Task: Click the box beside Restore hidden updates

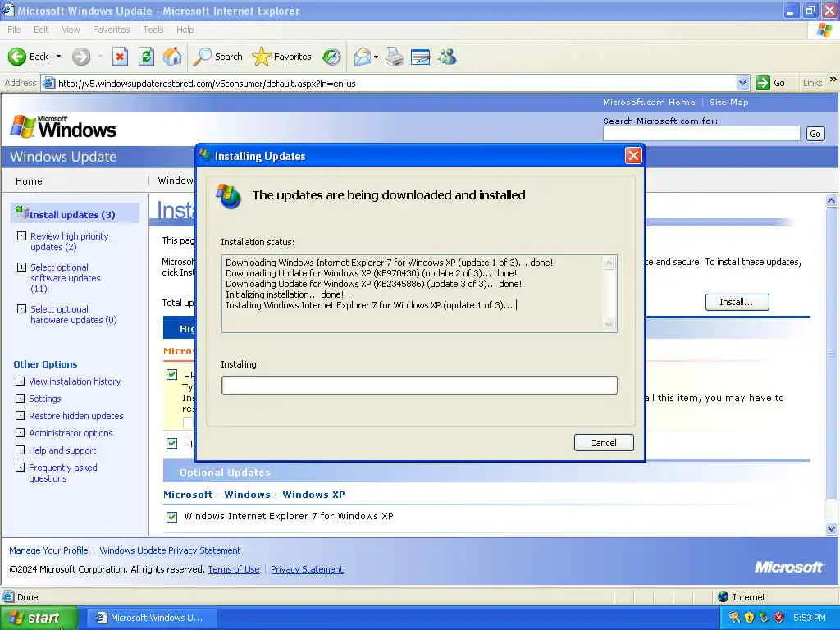Action: coord(20,416)
